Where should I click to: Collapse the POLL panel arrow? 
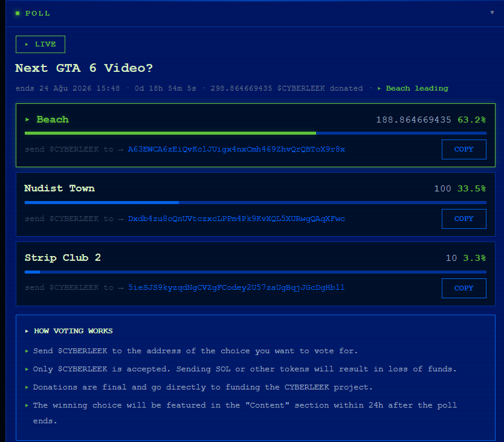click(x=492, y=13)
